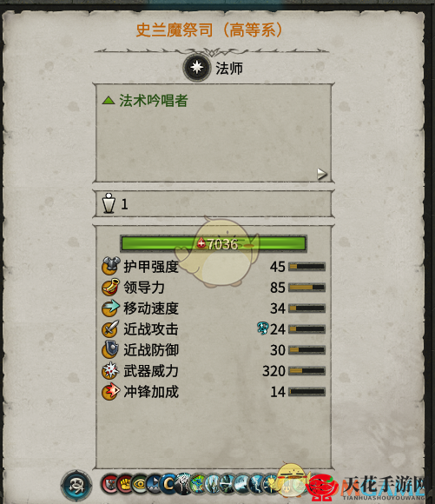Select the crescent moon spell icon

pos(168,484)
